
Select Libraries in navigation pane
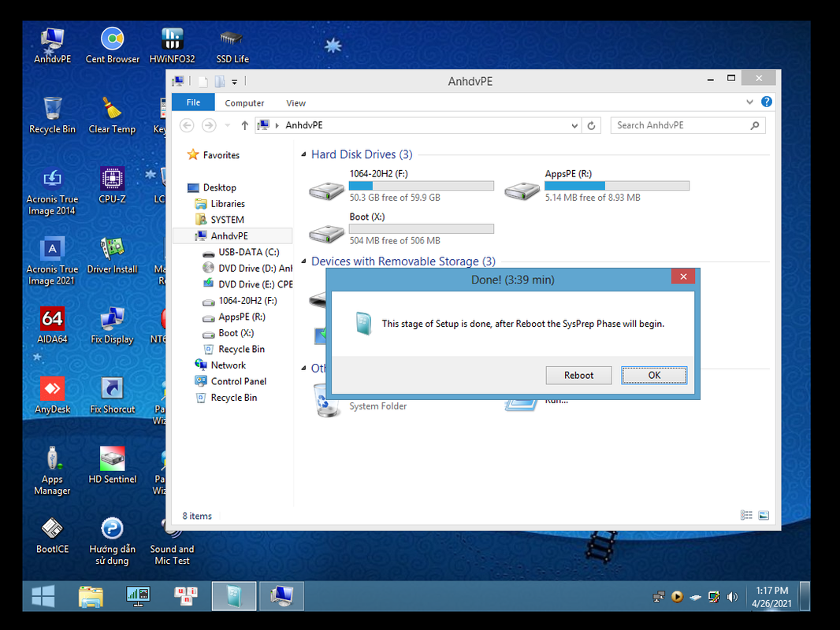coord(220,203)
